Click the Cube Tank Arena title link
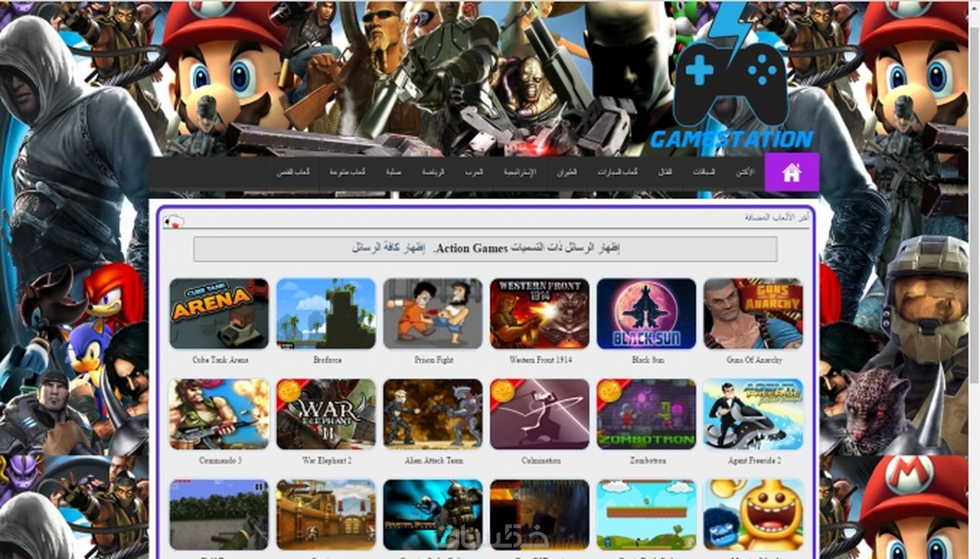 pos(220,360)
